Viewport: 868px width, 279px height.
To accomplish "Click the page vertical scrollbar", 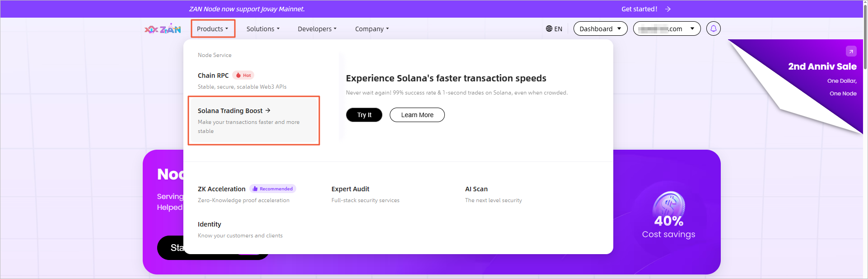I will [865, 36].
